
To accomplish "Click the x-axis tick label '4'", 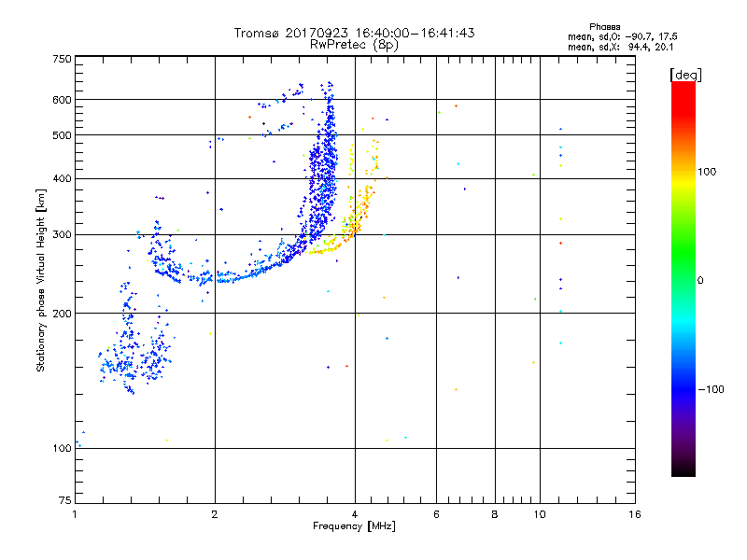I will coord(355,514).
